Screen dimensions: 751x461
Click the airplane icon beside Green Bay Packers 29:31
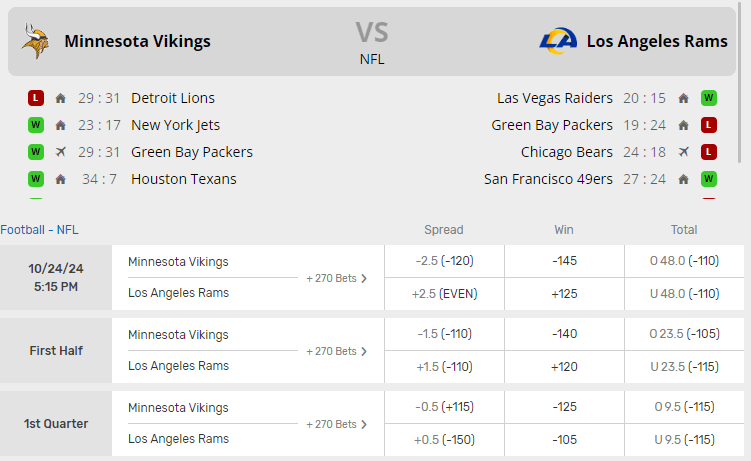[x=61, y=152]
